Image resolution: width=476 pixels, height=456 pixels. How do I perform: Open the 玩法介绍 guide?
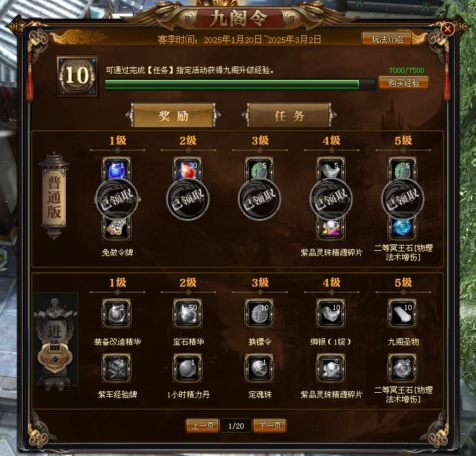387,39
